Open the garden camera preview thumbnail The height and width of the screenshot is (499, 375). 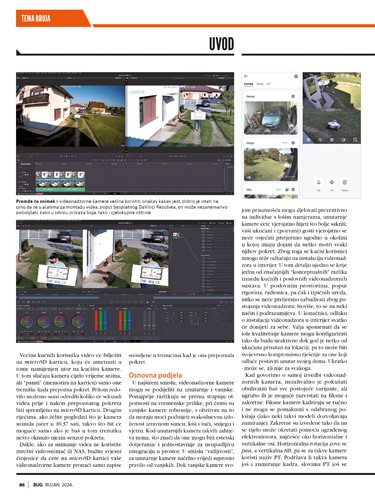click(271, 165)
